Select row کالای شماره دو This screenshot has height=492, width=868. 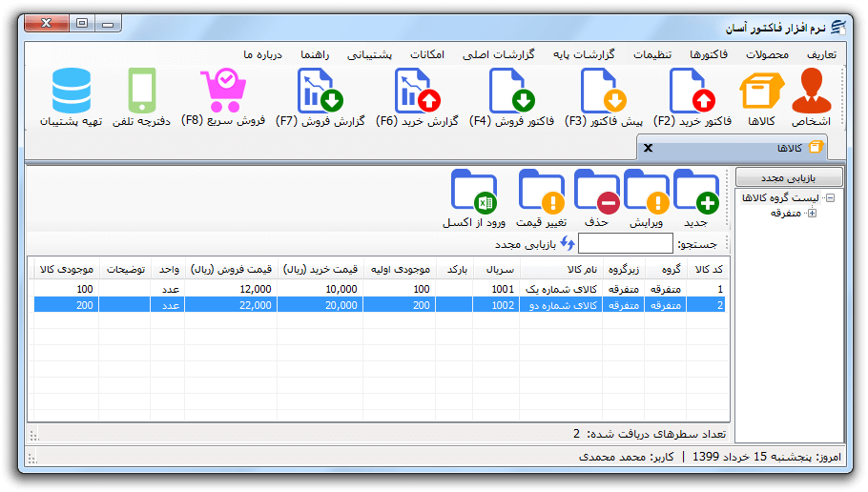click(380, 305)
